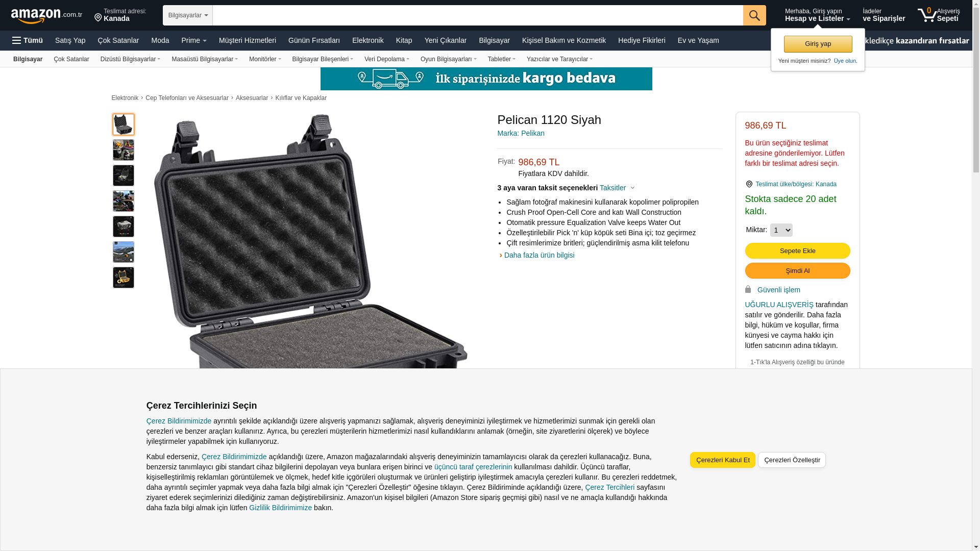Expand the Taksitler installment options

617,188
